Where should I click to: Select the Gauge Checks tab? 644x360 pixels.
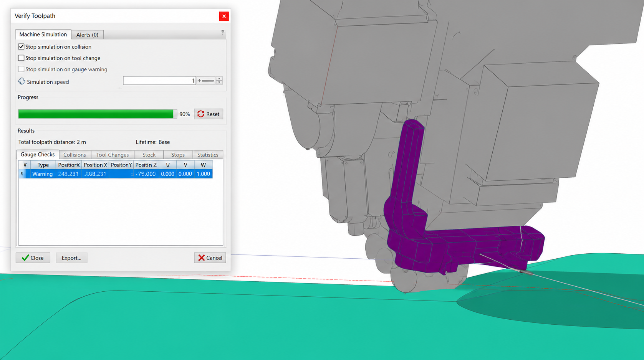pyautogui.click(x=38, y=154)
